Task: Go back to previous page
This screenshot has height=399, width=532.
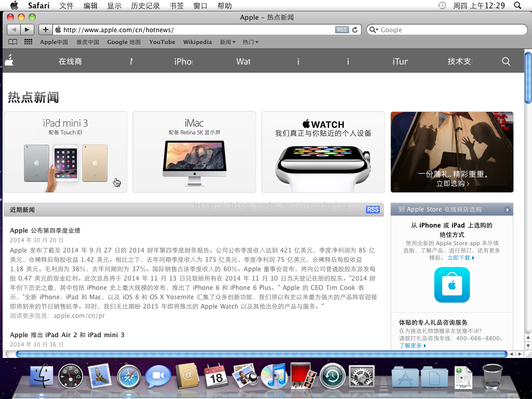Action: click(14, 30)
